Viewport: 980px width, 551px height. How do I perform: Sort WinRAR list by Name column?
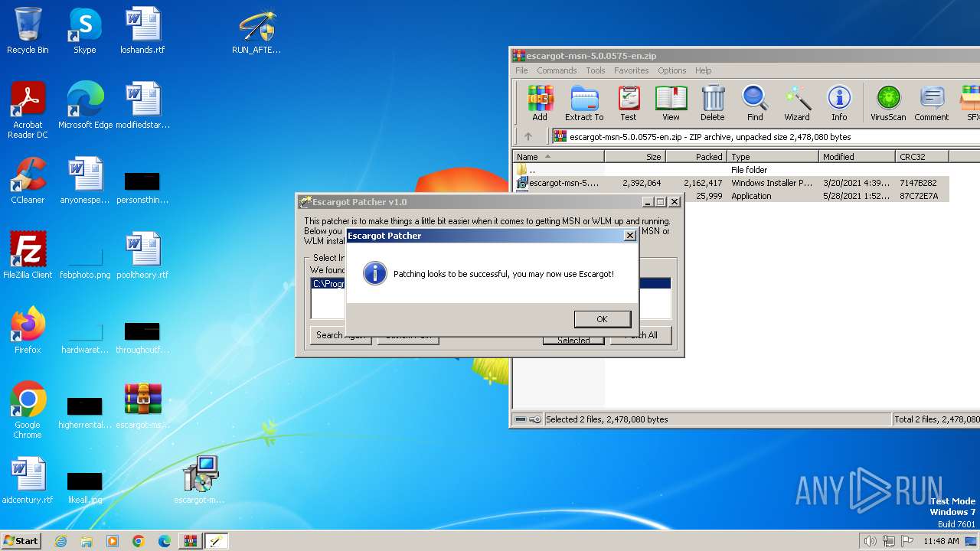(x=558, y=156)
